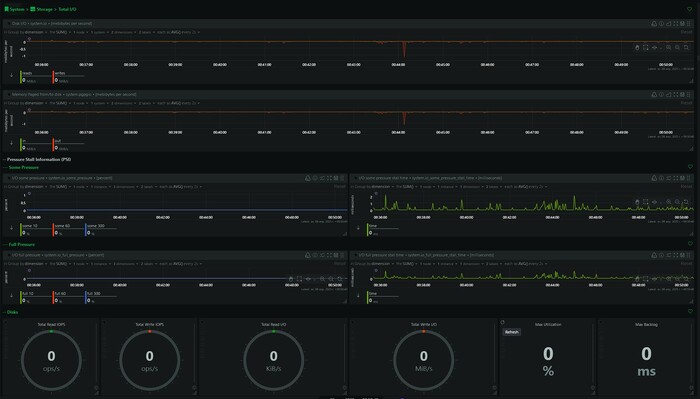Expand Disk I/O chart to fullscreen
The width and height of the screenshot is (700, 399).
tap(675, 24)
